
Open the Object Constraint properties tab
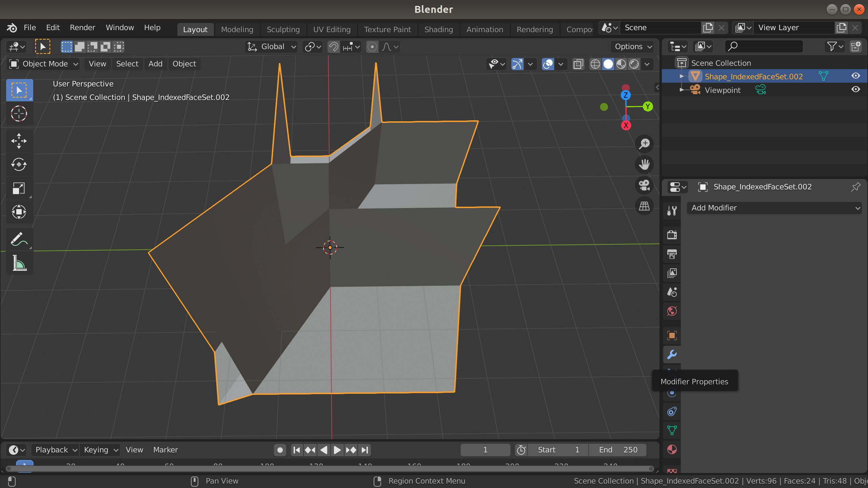tap(672, 411)
